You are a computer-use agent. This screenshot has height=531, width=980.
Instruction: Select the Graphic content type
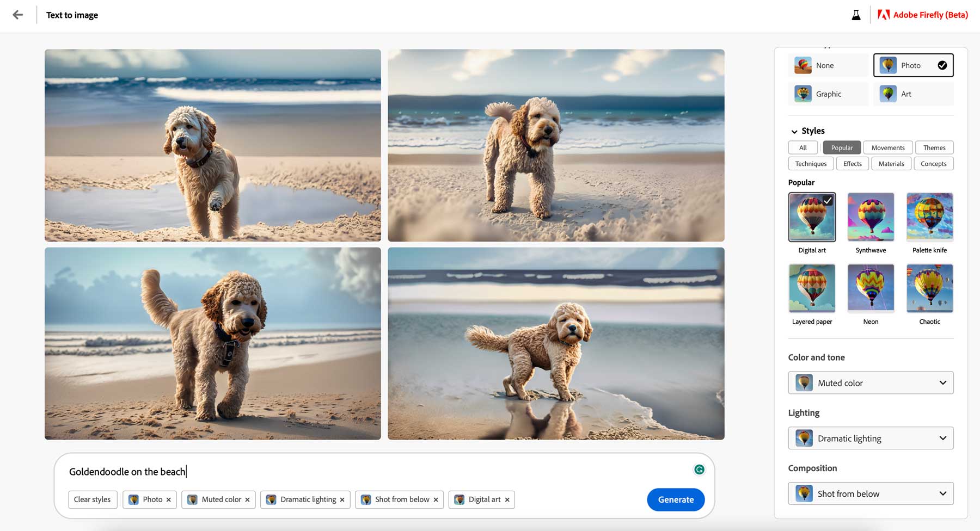tap(828, 94)
